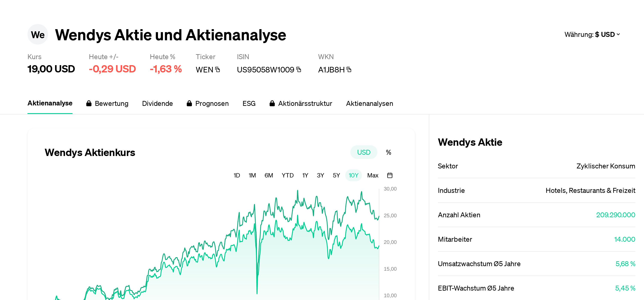
Task: Copy the WKN A1JB8H
Action: (x=349, y=70)
